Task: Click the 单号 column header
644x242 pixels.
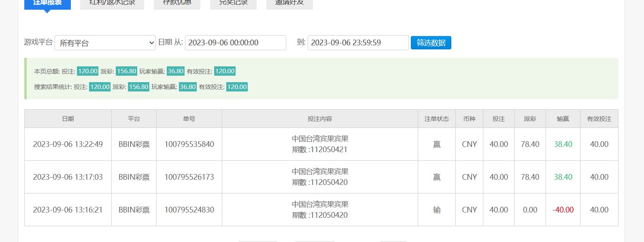Action: [x=189, y=119]
